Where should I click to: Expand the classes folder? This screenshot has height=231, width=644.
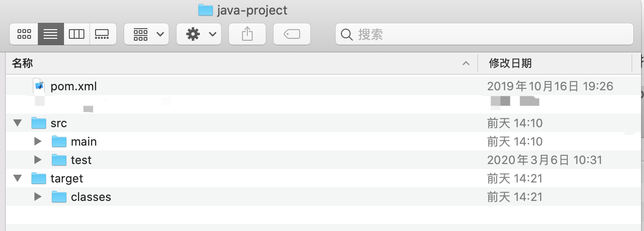pos(38,197)
